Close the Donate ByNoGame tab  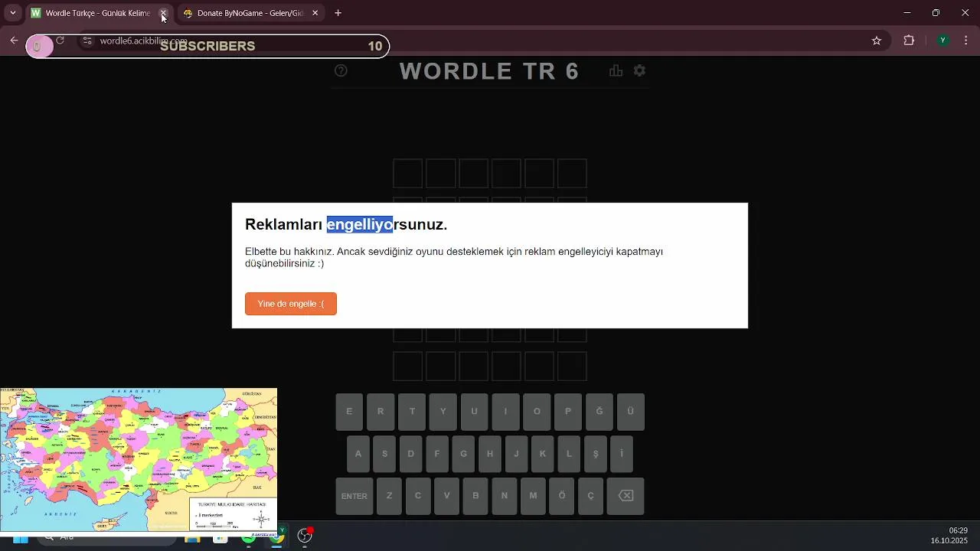[x=315, y=13]
